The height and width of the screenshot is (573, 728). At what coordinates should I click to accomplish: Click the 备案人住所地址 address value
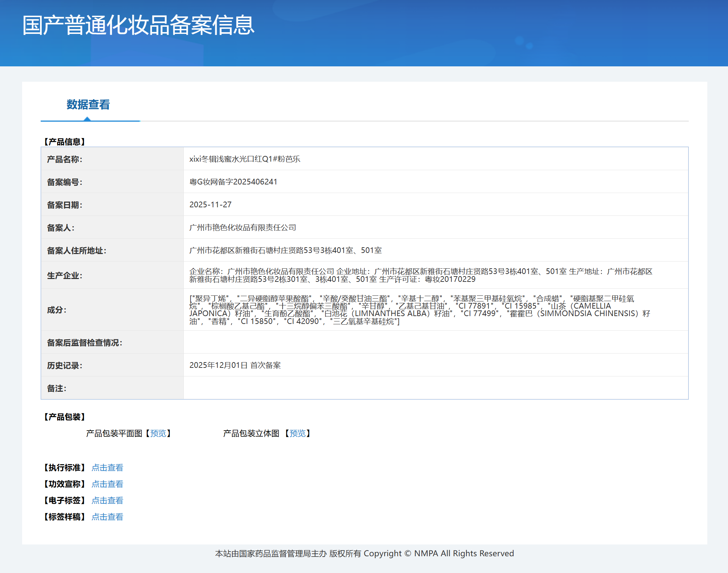point(285,250)
